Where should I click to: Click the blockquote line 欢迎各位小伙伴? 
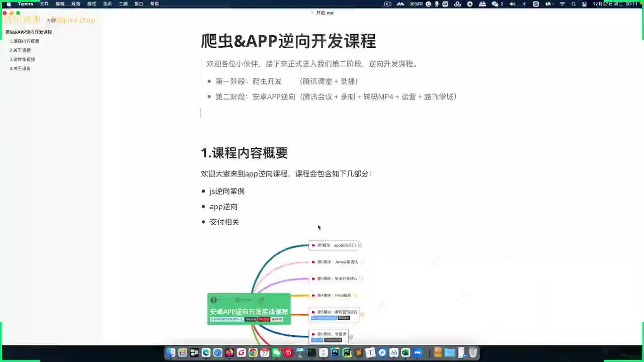(x=312, y=64)
